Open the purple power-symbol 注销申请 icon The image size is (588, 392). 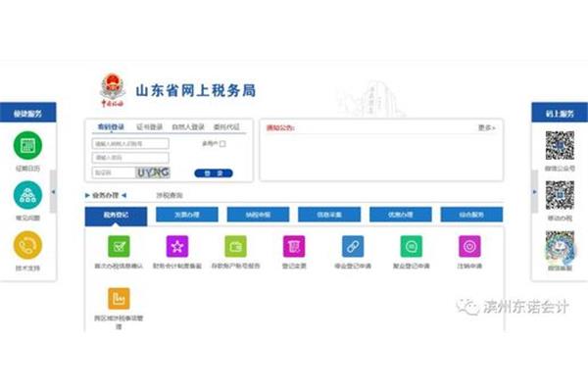point(469,246)
